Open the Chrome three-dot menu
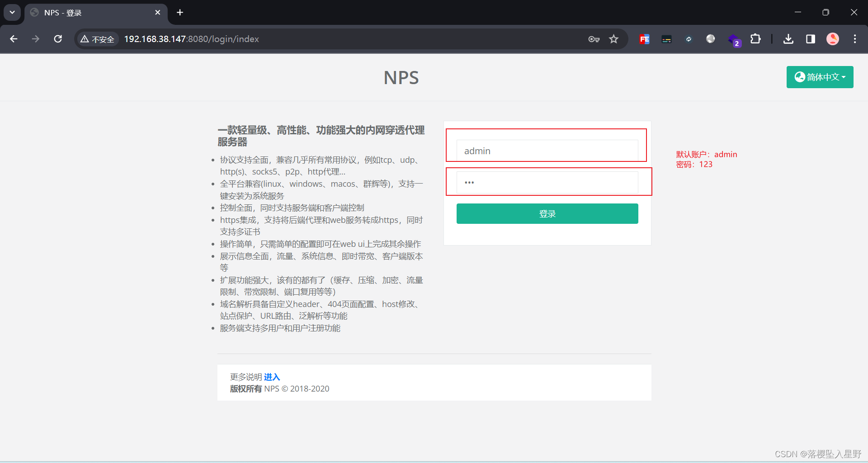This screenshot has height=463, width=868. coord(855,39)
